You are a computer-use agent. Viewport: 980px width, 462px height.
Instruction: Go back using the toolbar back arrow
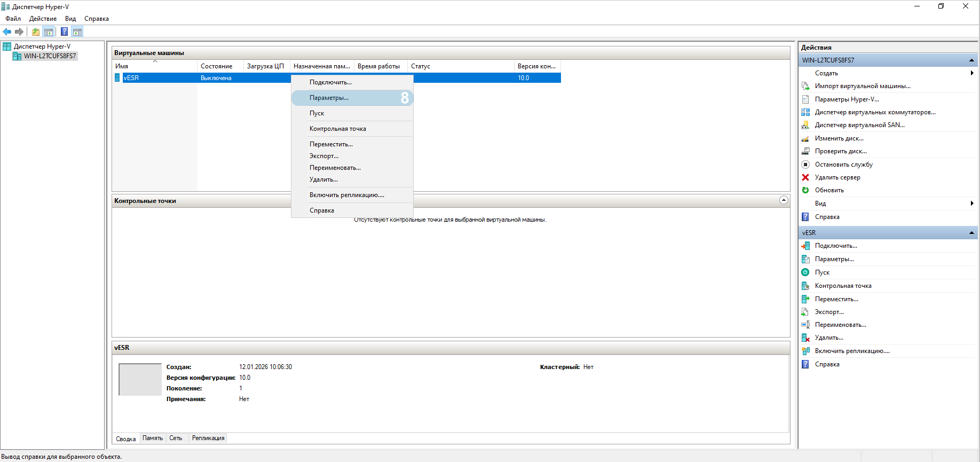tap(7, 32)
